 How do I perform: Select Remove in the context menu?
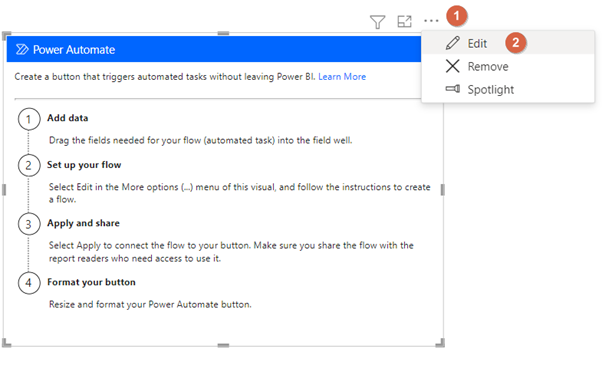point(508,66)
